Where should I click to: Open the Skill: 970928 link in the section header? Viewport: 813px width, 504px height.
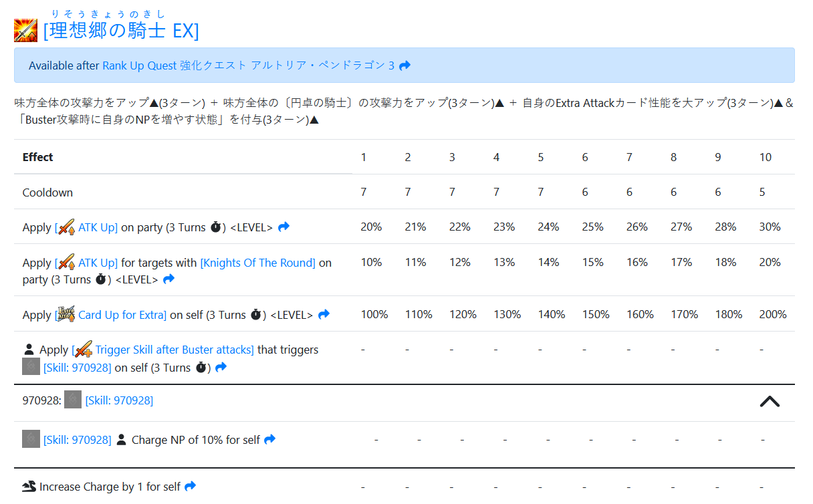point(119,400)
